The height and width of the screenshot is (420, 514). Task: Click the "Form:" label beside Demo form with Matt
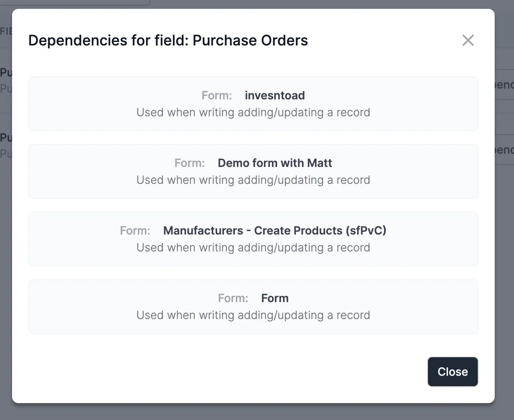coord(189,163)
